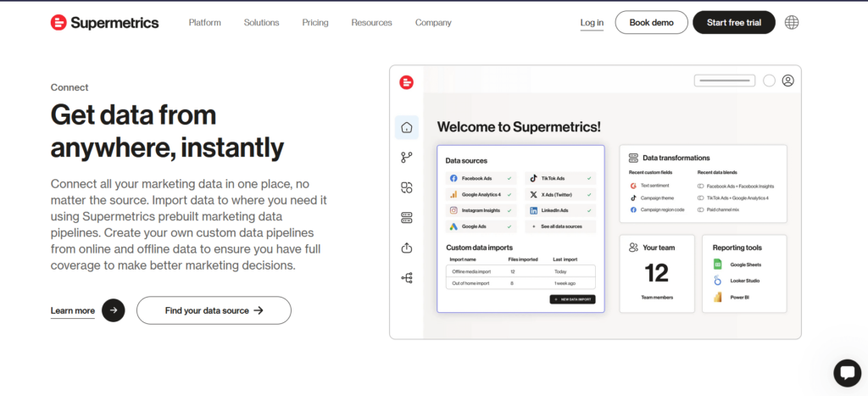
Task: Open the Pricing page
Action: [315, 23]
